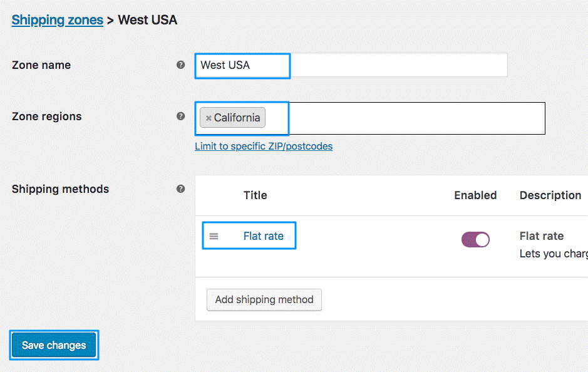This screenshot has width=588, height=372.
Task: Click Limit to specific ZIP/postcodes link
Action: (x=264, y=146)
